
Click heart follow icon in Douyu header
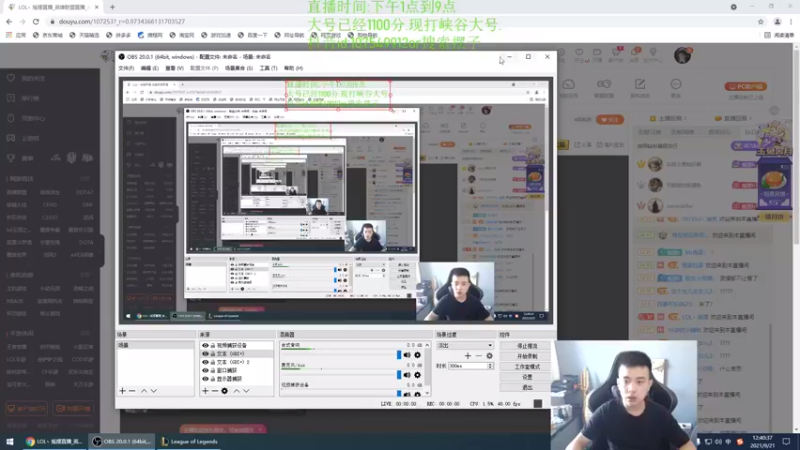579,52
